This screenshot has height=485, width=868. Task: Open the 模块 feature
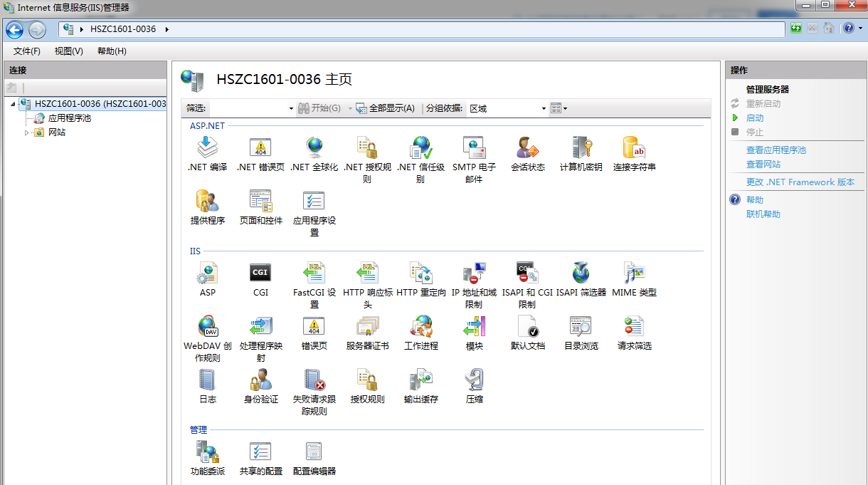pos(474,333)
